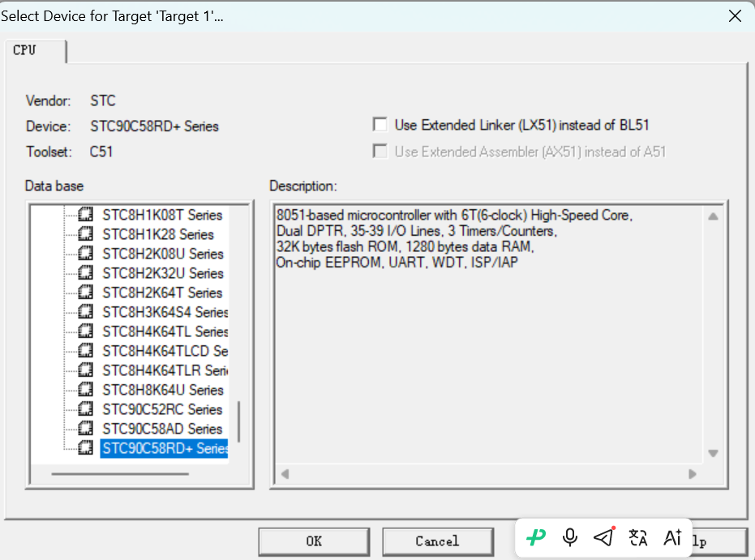The width and height of the screenshot is (755, 560).
Task: Choose STC8H2K32U Series device
Action: tap(163, 273)
